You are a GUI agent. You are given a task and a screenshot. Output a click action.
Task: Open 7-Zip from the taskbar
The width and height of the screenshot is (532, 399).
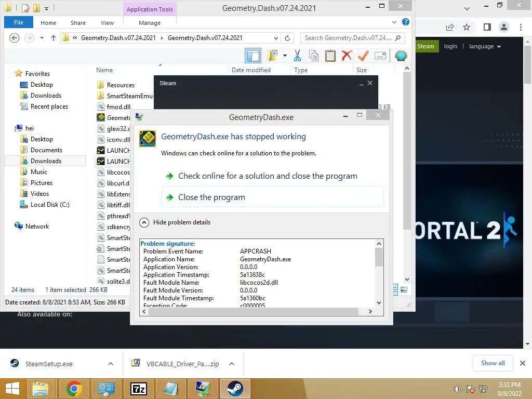tap(139, 389)
